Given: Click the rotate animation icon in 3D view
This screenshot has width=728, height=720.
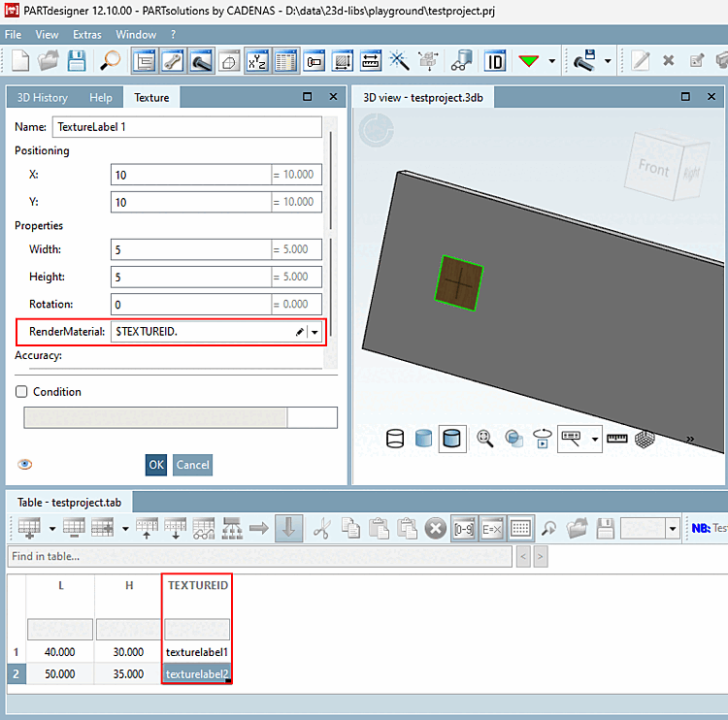Looking at the screenshot, I should (x=543, y=439).
